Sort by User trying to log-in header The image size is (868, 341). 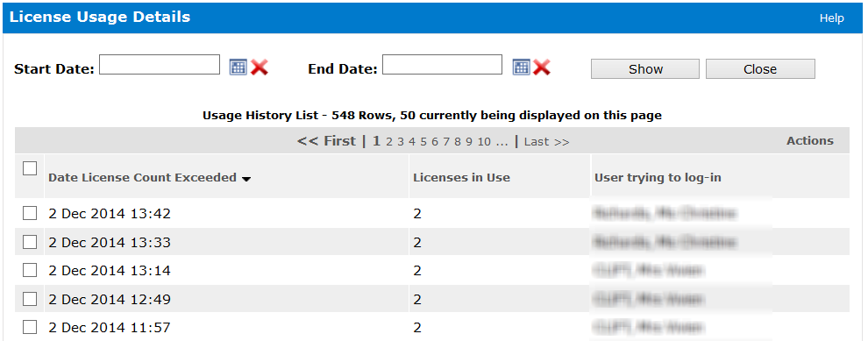(x=658, y=178)
